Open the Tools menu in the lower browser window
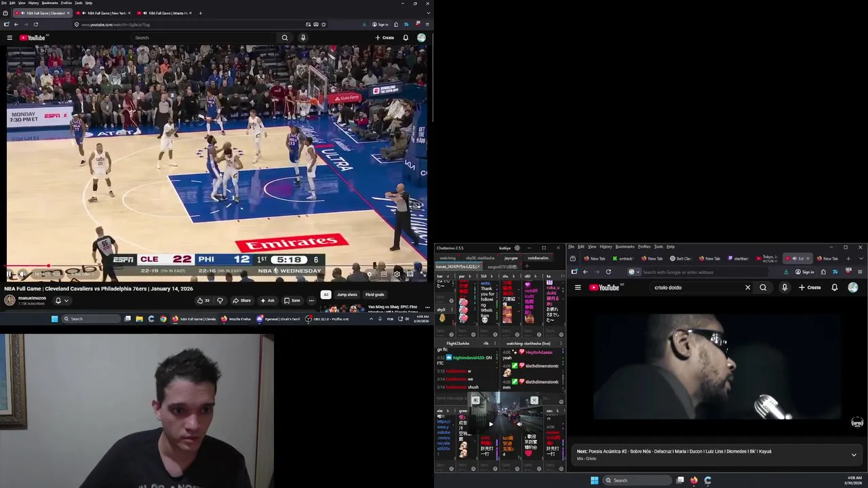 658,247
